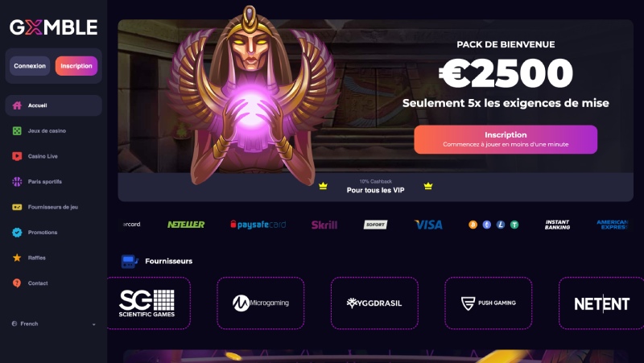Image resolution: width=644 pixels, height=363 pixels.
Task: Click the orange star Raffles icon
Action: point(17,258)
